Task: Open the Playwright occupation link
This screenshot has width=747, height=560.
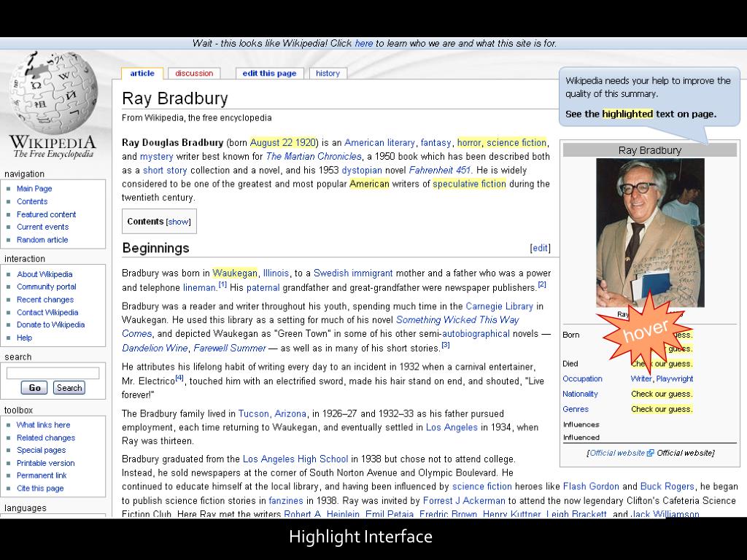Action: click(x=675, y=379)
